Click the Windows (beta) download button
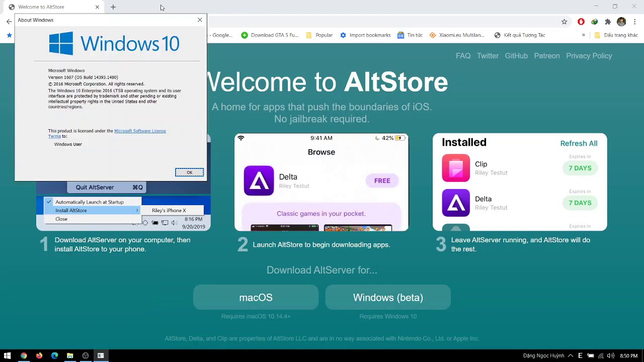This screenshot has width=644, height=362. [x=388, y=298]
